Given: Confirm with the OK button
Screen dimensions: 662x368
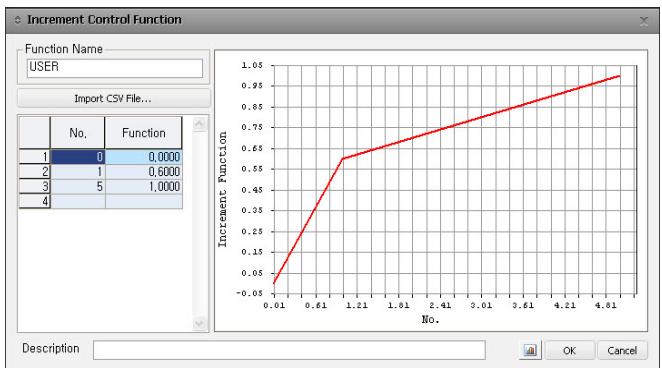Looking at the screenshot, I should (x=569, y=350).
